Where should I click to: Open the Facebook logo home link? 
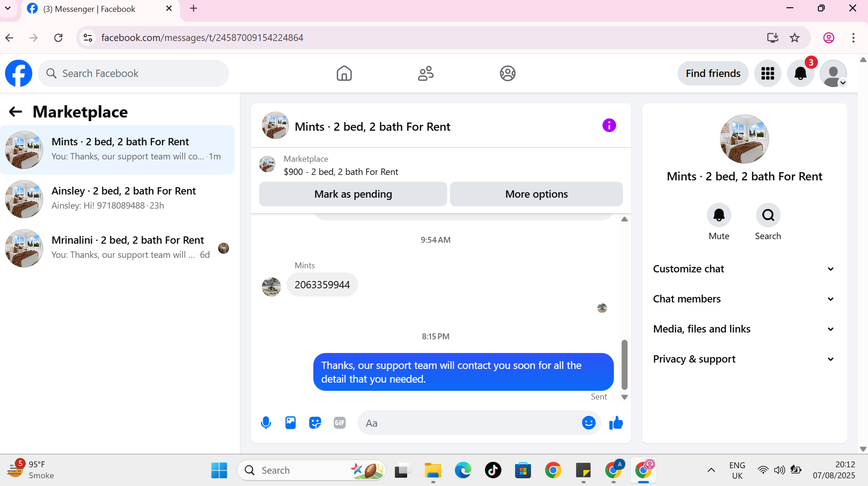click(19, 73)
